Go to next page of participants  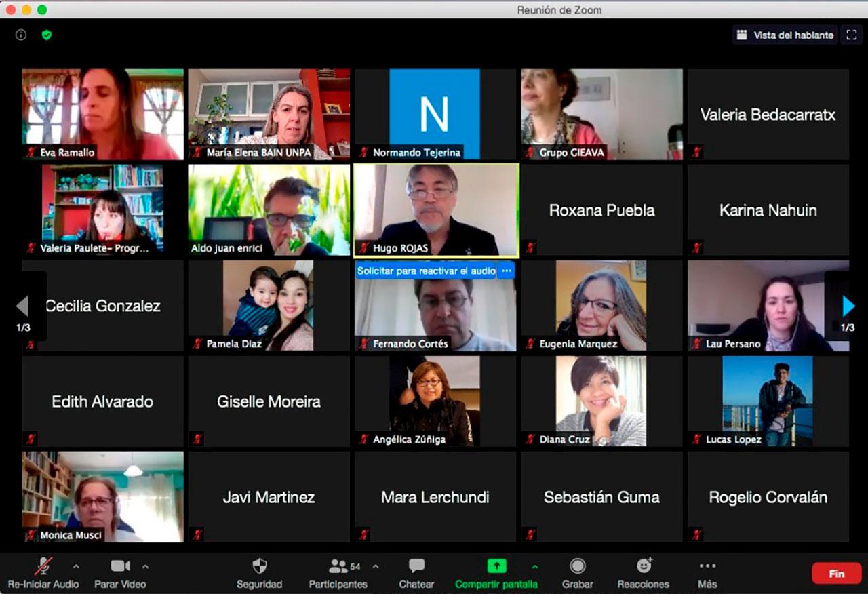(848, 306)
